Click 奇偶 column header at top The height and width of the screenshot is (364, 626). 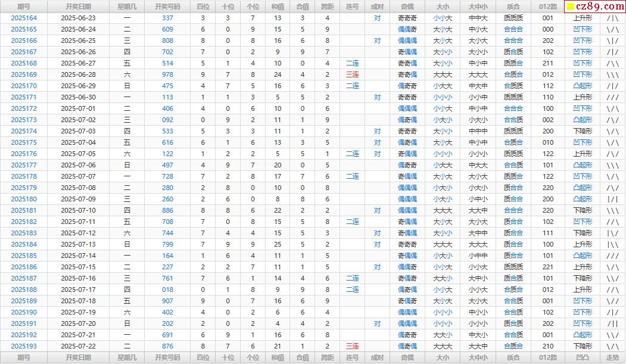pos(407,7)
